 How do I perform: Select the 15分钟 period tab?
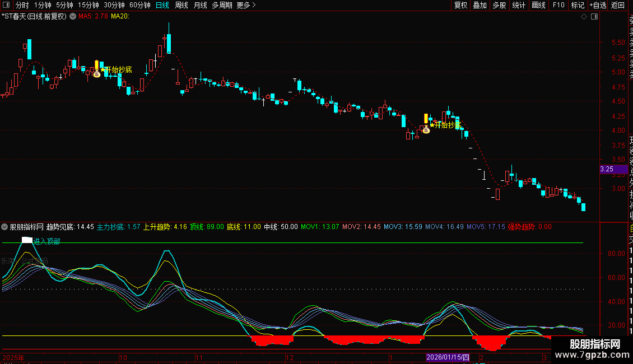point(89,5)
